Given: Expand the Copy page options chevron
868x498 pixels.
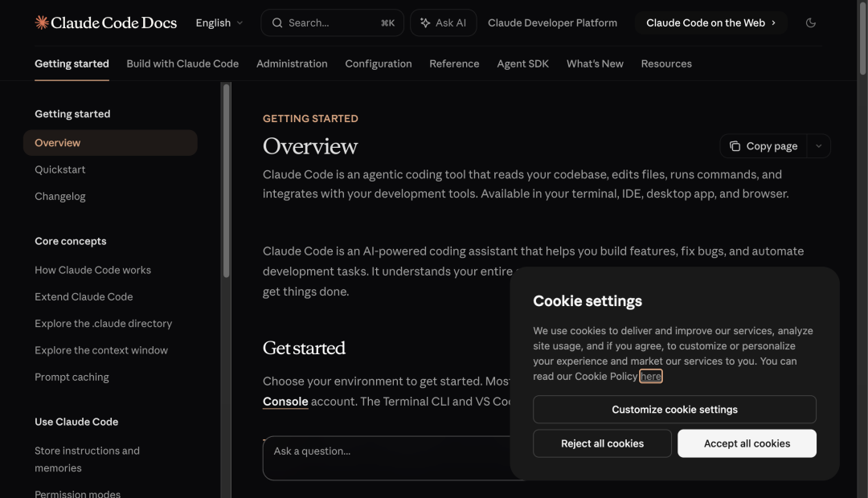Looking at the screenshot, I should (x=819, y=146).
